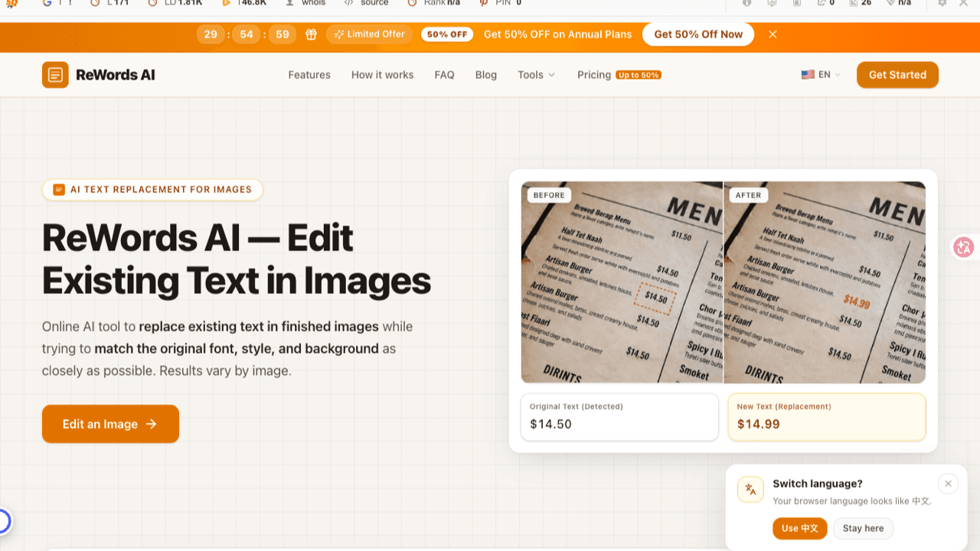980x551 pixels.
Task: Click the Get Started button
Action: [x=897, y=75]
